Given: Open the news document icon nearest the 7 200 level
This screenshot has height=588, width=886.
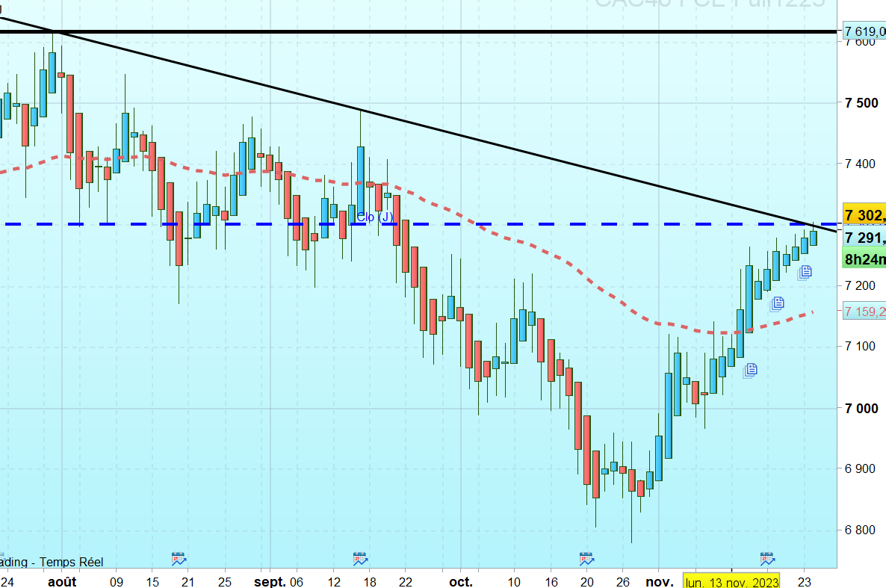Looking at the screenshot, I should coord(805,273).
